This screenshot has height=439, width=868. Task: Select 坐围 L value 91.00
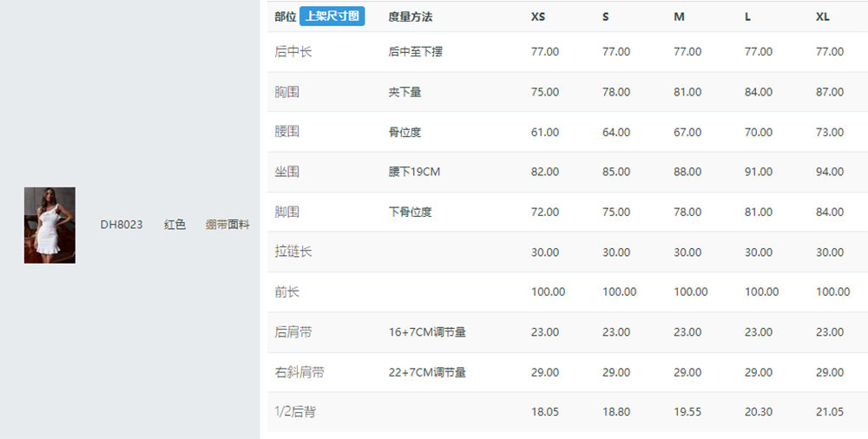[x=759, y=172]
